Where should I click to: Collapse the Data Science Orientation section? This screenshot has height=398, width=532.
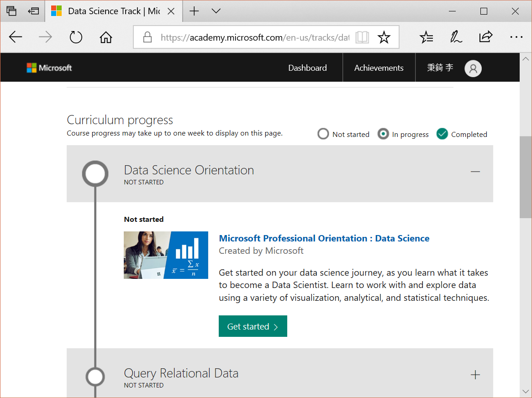[475, 172]
